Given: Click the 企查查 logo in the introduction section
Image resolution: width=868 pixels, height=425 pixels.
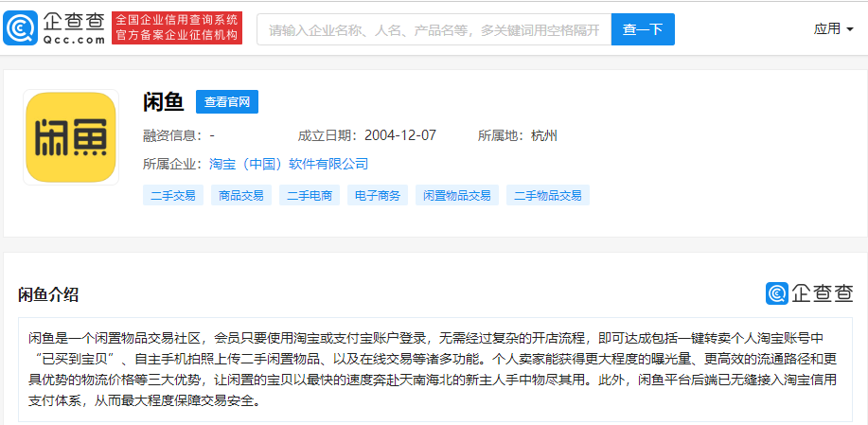Looking at the screenshot, I should [810, 293].
